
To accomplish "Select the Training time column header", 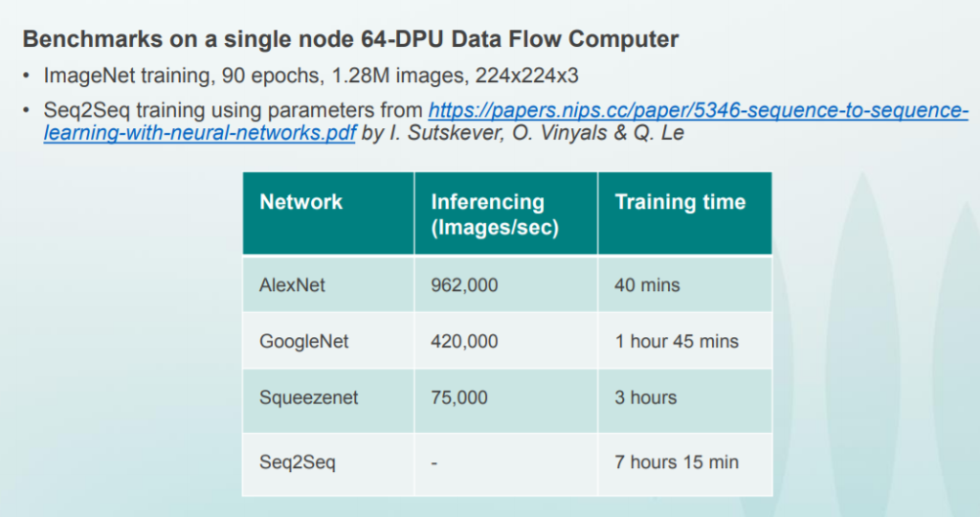I will 685,214.
